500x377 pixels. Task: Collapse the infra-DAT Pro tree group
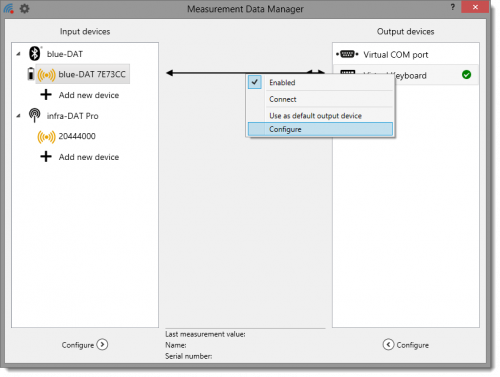(18, 116)
